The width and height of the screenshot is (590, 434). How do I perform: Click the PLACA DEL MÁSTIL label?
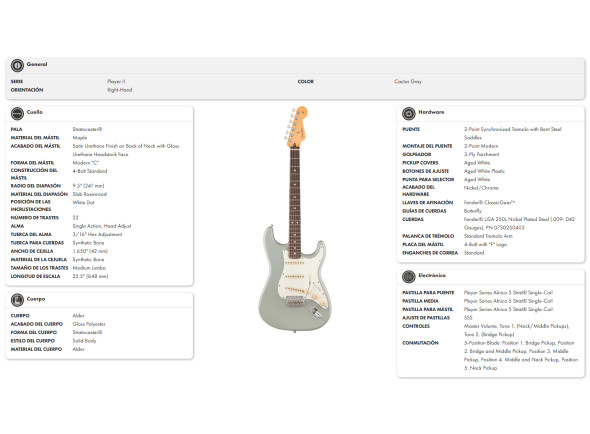[x=423, y=244]
